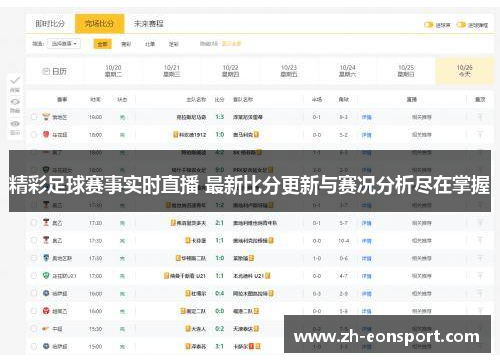
Task: Click league icon of the U21 1:1 row
Action: [46, 275]
